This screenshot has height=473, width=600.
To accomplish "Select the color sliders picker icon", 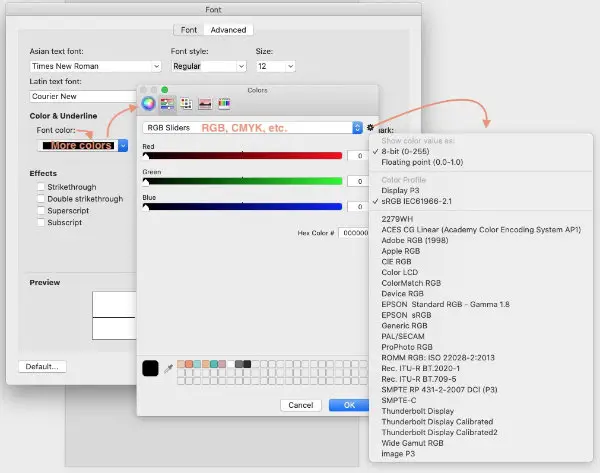I will pos(167,103).
